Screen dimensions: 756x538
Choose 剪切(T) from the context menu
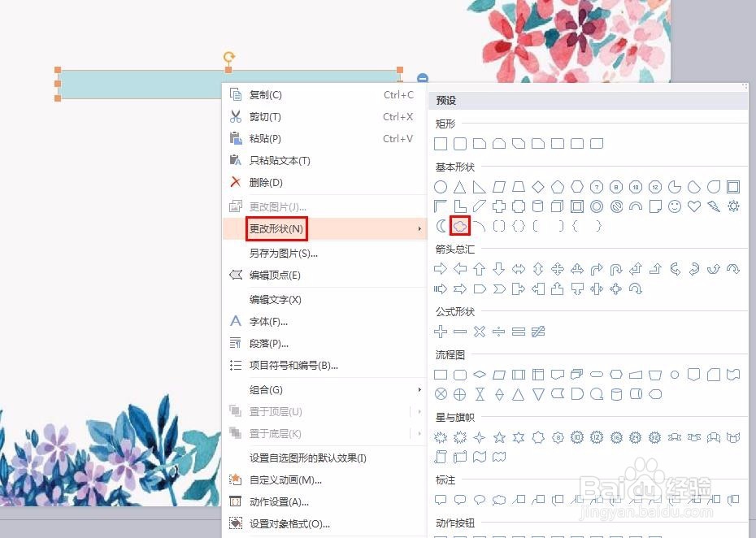[x=265, y=117]
